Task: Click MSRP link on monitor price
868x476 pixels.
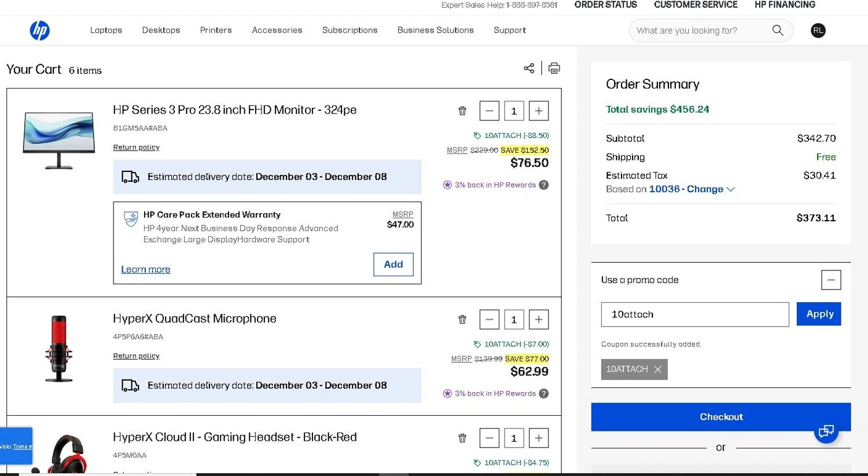Action: [457, 150]
